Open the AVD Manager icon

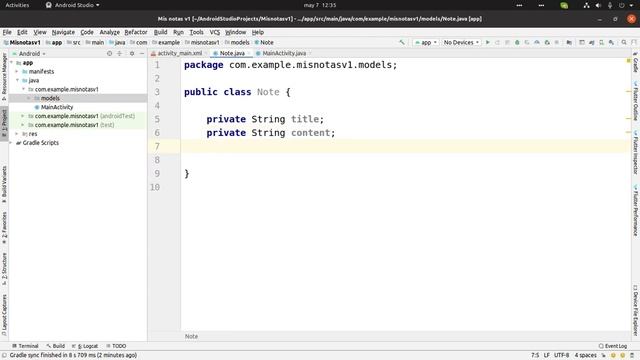(601, 42)
